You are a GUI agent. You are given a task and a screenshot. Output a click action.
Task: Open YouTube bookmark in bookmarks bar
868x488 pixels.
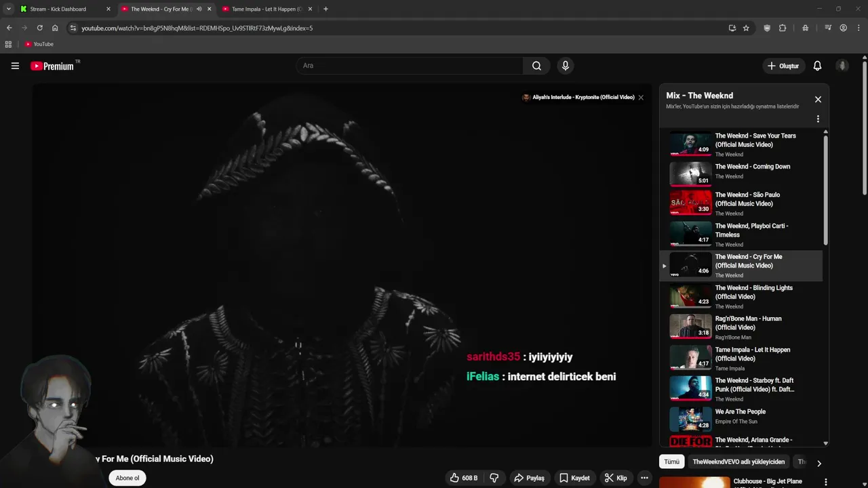click(39, 44)
